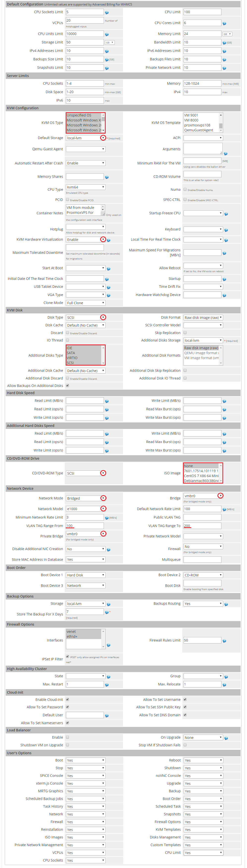Uncheck Allow Backups On Additional Disks

click(x=68, y=385)
